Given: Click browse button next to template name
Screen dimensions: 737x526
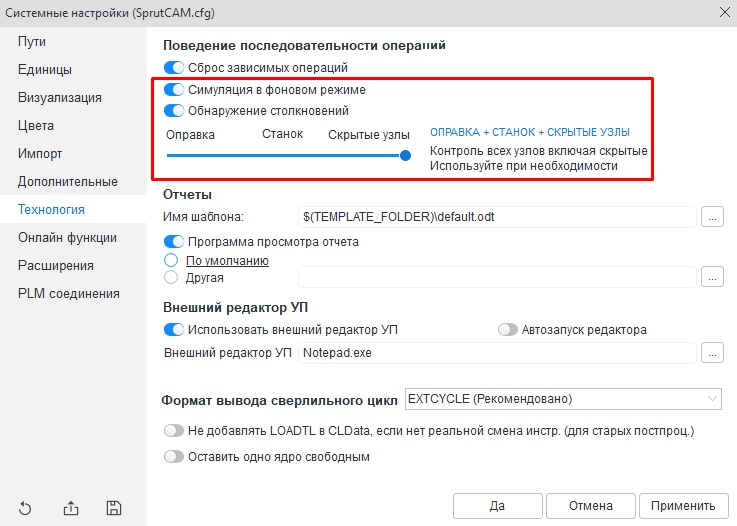Looking at the screenshot, I should tap(712, 216).
